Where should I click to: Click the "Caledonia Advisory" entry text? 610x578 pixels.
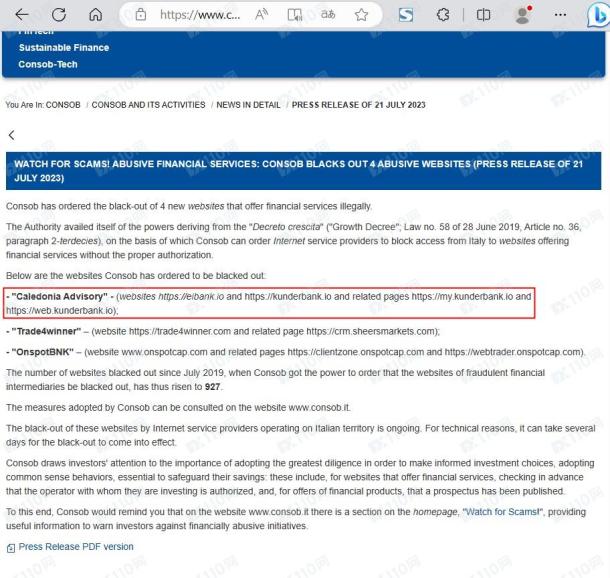(x=59, y=296)
